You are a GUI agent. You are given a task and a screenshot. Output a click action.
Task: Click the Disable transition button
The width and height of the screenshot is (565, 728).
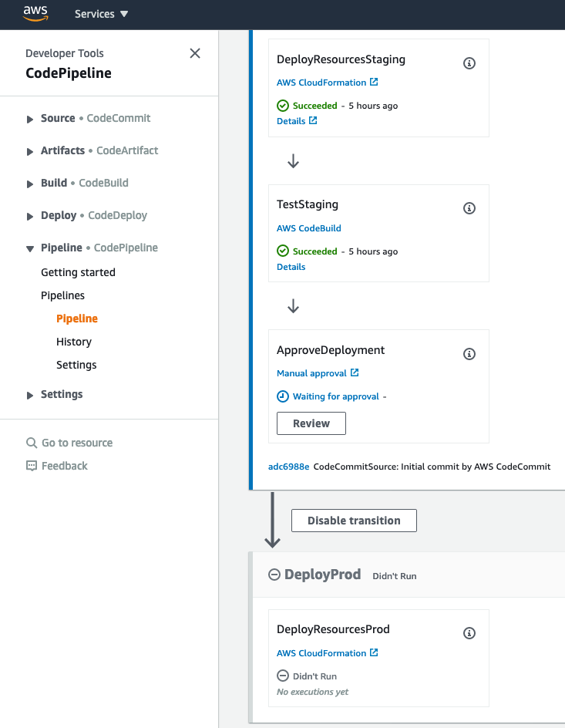point(354,521)
